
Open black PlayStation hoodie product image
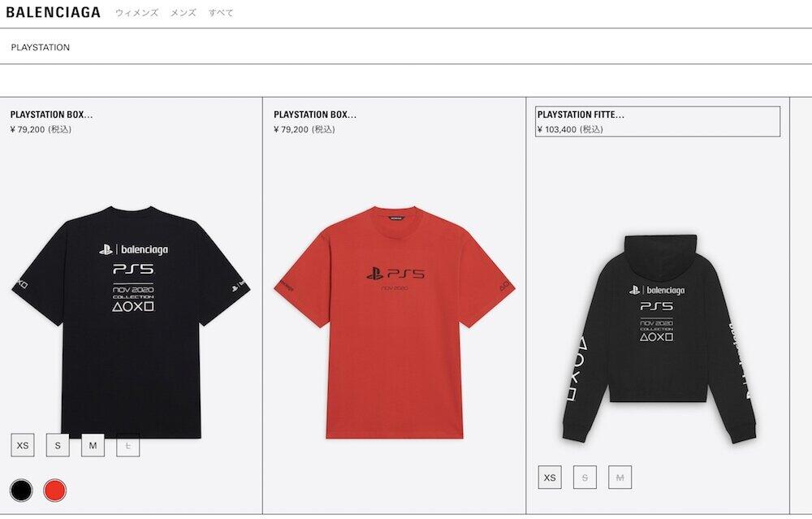point(659,340)
